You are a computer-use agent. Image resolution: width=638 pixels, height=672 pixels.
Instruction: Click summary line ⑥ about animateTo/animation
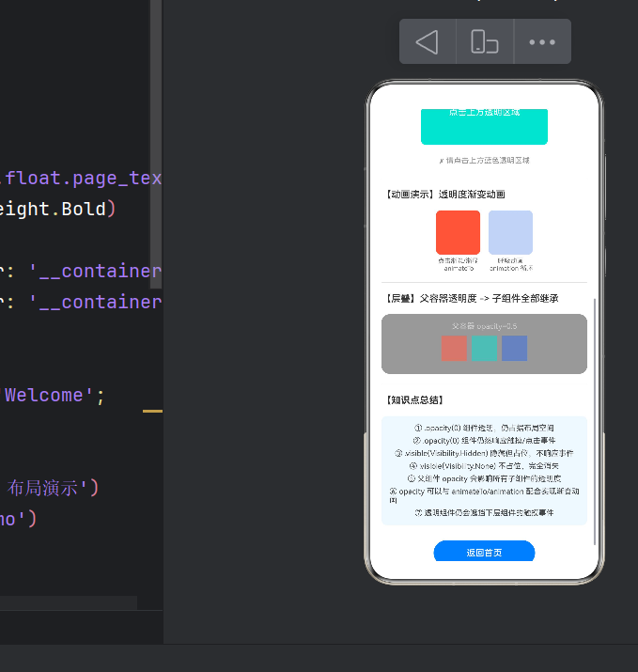(x=484, y=495)
